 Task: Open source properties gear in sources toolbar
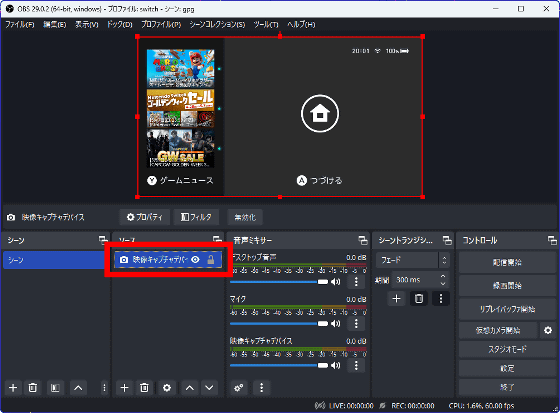pos(167,388)
